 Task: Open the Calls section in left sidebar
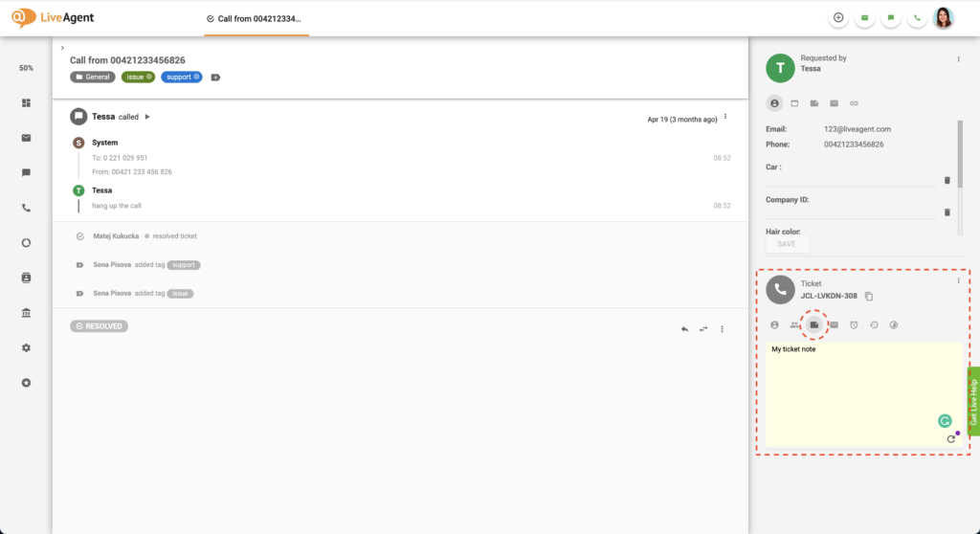[x=26, y=208]
